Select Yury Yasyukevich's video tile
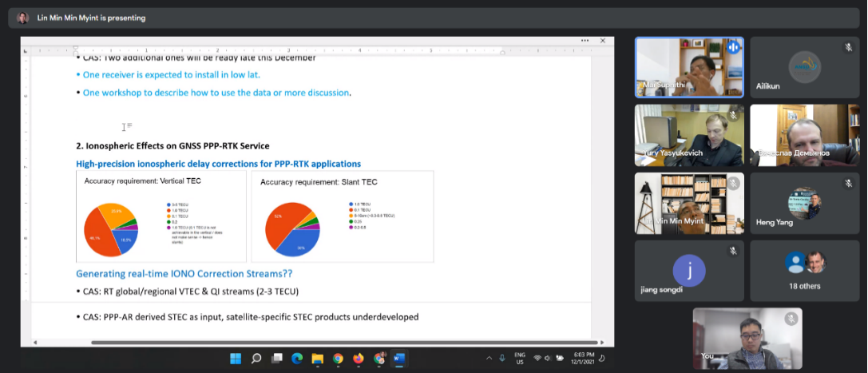This screenshot has width=868, height=373. pos(688,135)
